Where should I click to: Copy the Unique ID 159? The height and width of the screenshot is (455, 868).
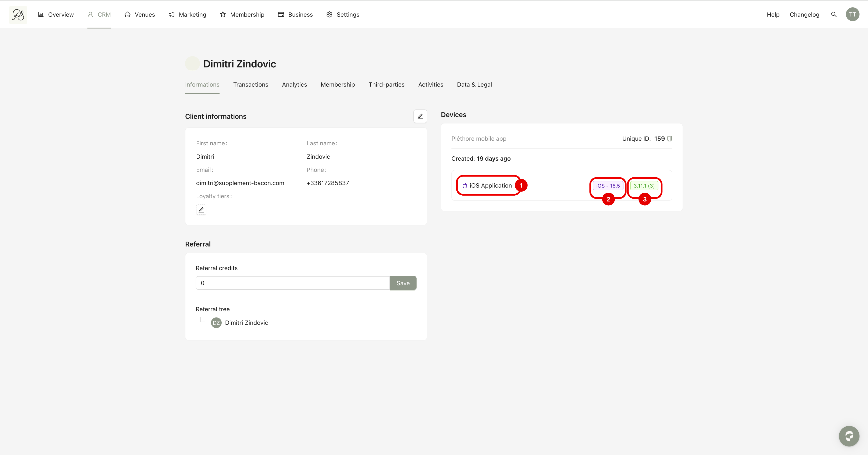(x=669, y=139)
